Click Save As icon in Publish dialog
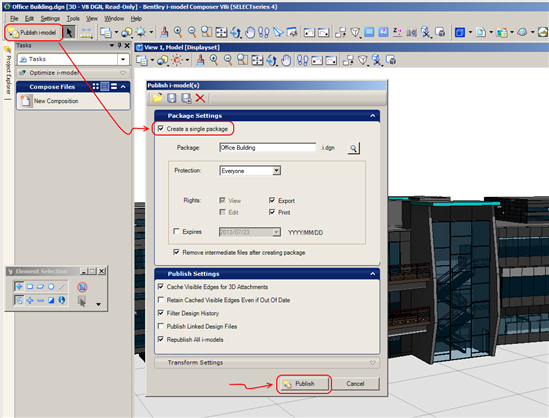 click(x=186, y=98)
